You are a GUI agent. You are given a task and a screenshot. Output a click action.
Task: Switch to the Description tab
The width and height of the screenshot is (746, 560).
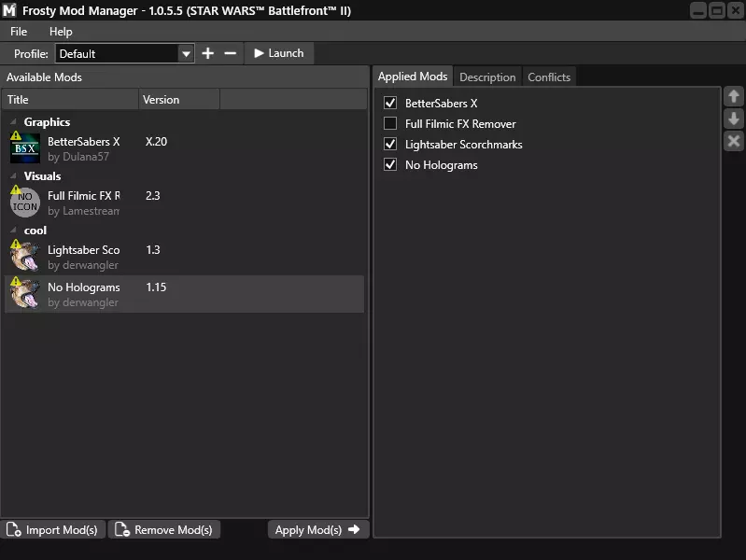point(487,77)
